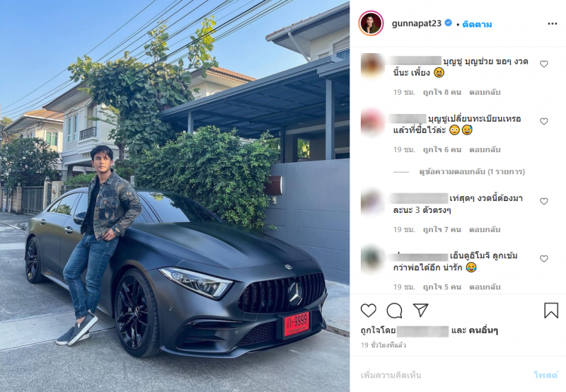This screenshot has height=392, width=566.
Task: Reply to the third comment via ตอบกลับ
Action: [x=485, y=229]
